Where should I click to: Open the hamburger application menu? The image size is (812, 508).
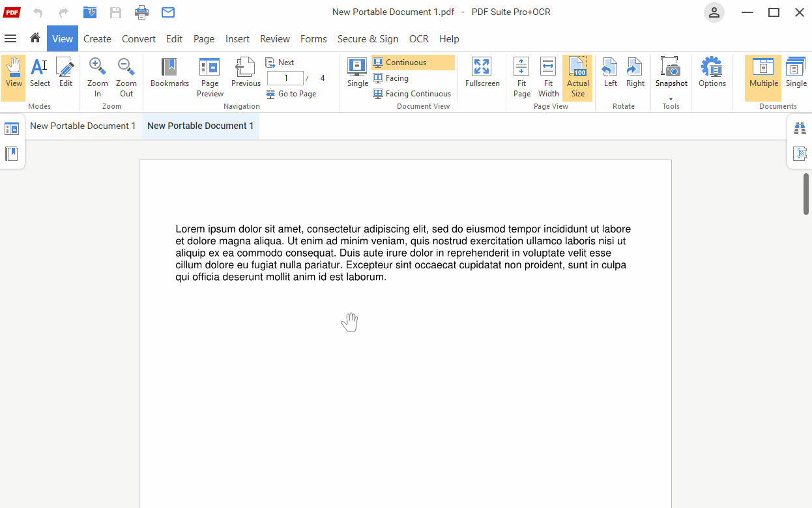pyautogui.click(x=10, y=38)
